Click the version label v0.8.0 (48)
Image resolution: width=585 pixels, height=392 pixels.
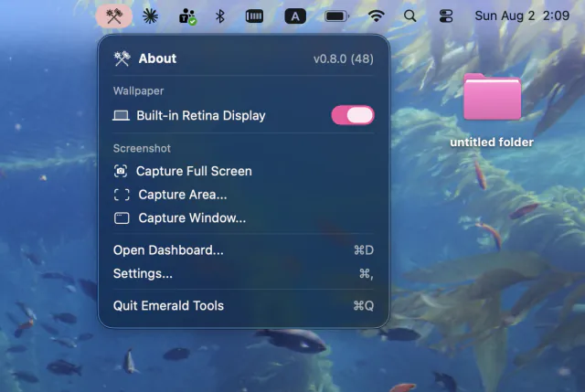point(344,58)
